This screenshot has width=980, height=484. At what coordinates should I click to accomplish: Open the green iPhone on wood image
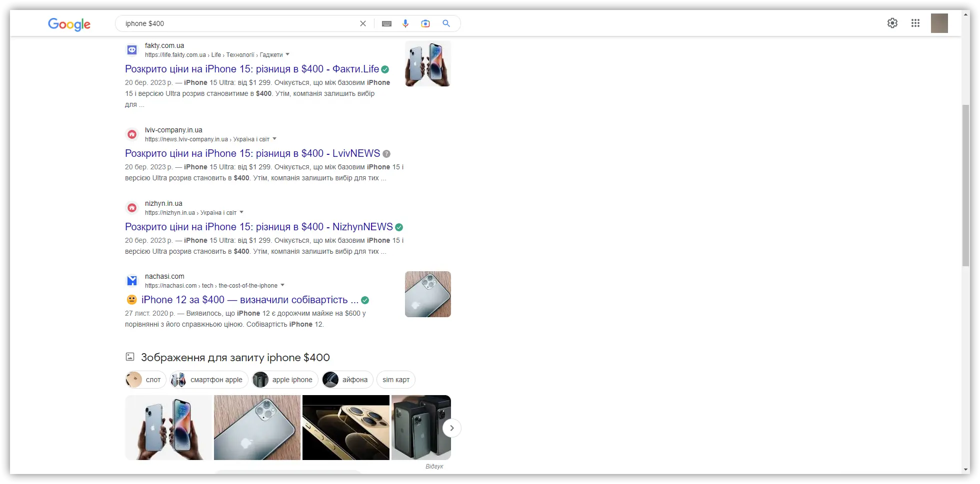257,428
